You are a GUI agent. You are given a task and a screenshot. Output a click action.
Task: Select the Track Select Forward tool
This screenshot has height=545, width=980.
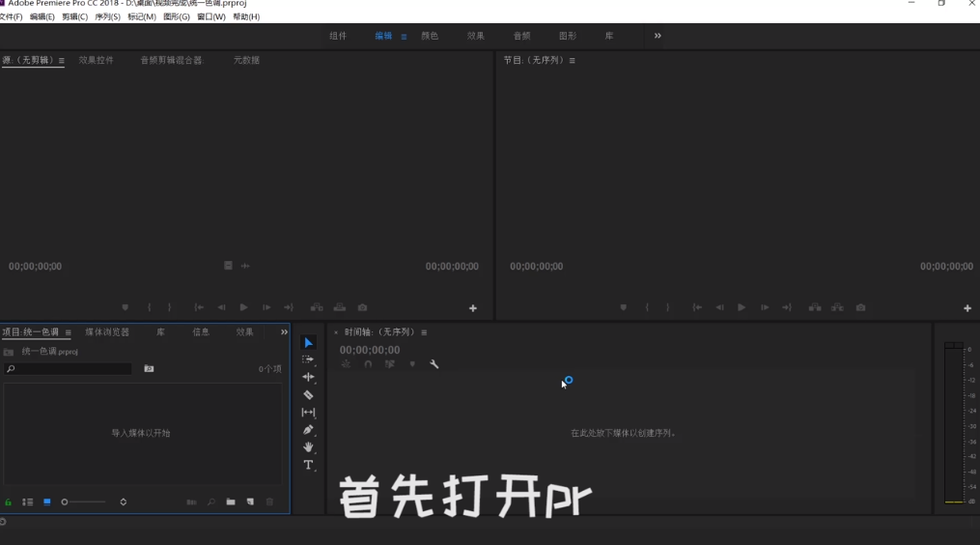tap(308, 359)
